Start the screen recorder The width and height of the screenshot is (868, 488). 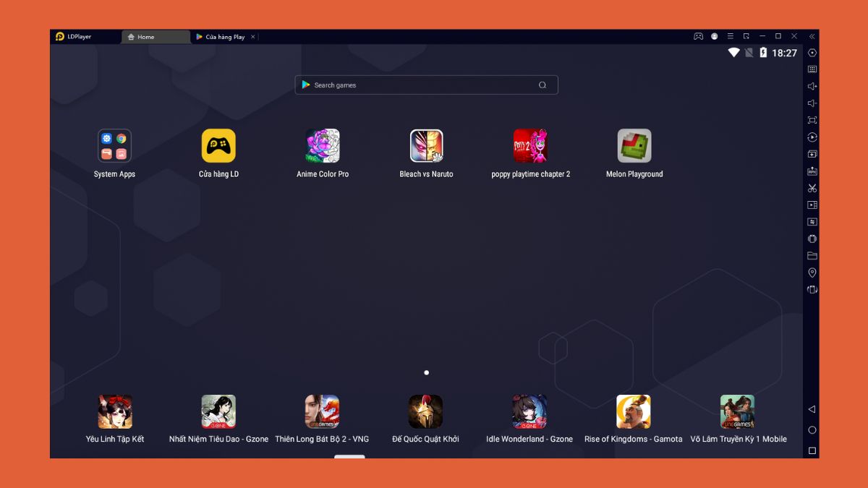pos(812,205)
